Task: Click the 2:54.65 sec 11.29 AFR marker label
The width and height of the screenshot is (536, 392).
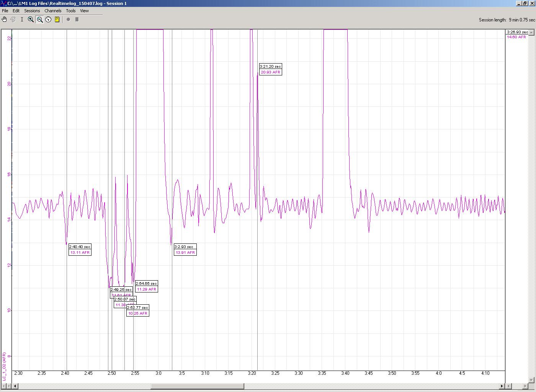Action: click(147, 286)
